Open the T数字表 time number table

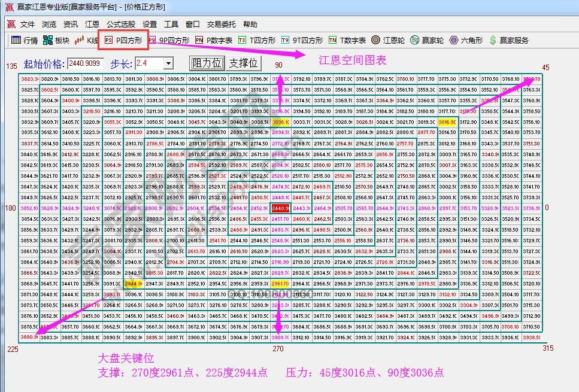pos(345,41)
